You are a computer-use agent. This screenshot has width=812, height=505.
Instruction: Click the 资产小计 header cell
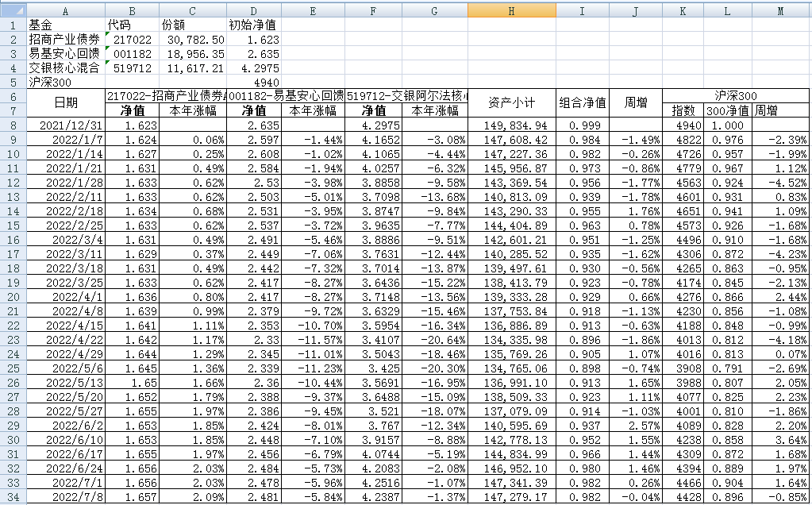pyautogui.click(x=512, y=103)
